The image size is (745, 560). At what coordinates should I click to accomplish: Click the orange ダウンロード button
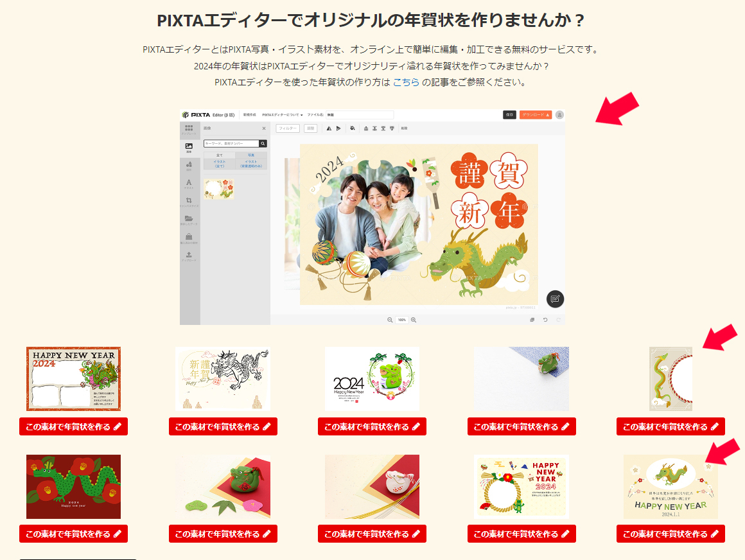[536, 114]
